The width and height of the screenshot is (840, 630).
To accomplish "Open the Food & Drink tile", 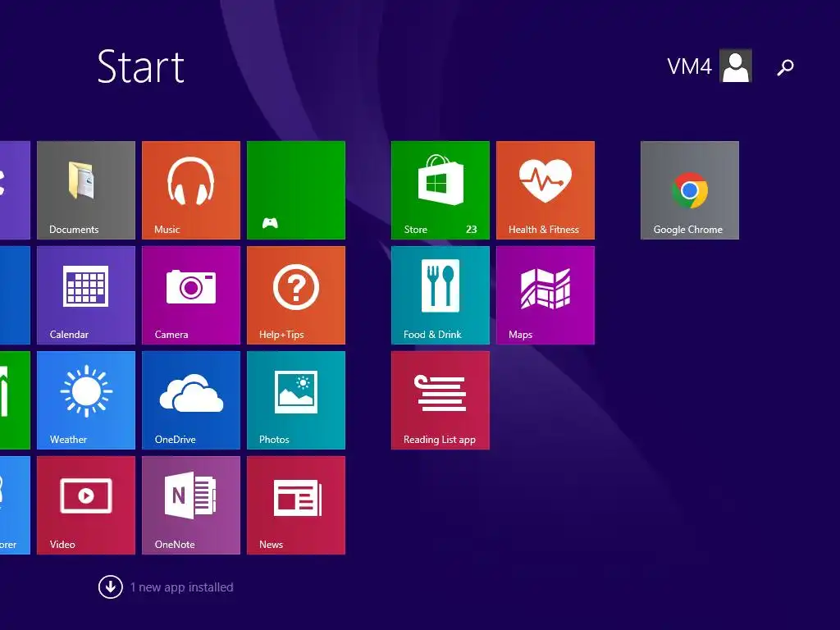I will (x=440, y=295).
